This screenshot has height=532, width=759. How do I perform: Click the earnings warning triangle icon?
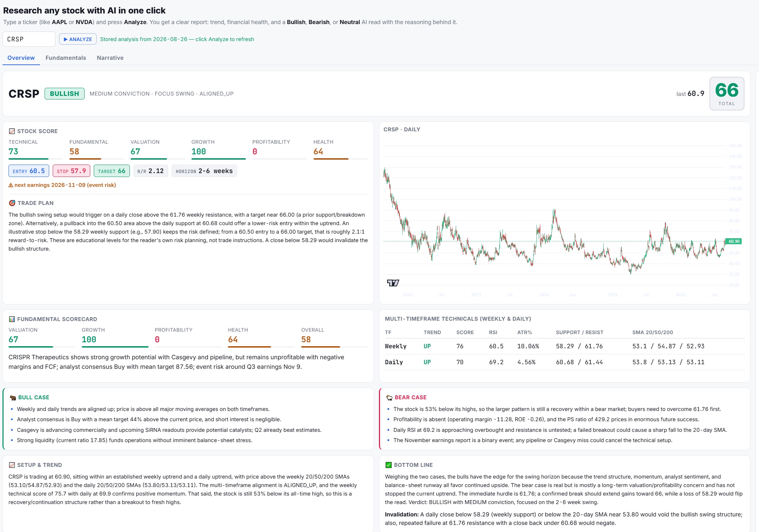[x=11, y=185]
